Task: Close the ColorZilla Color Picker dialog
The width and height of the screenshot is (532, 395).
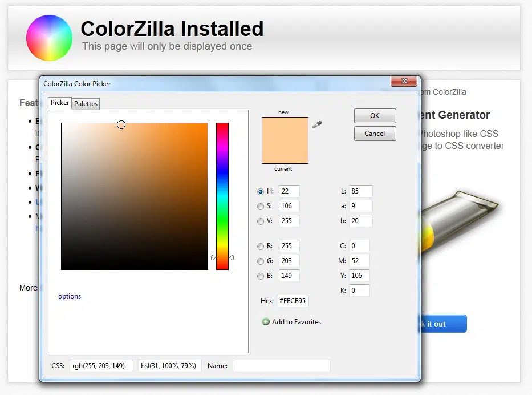Action: point(404,82)
